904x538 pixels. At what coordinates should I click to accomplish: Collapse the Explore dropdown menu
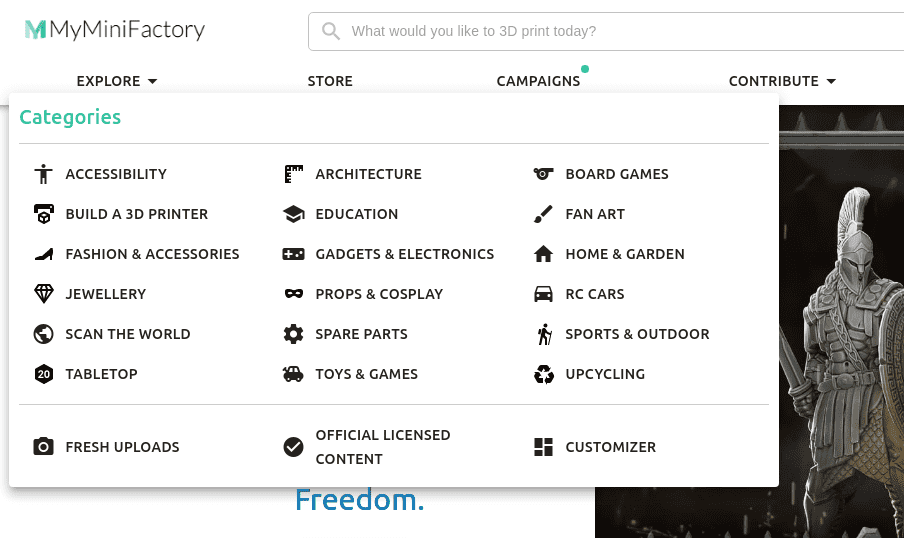point(117,81)
